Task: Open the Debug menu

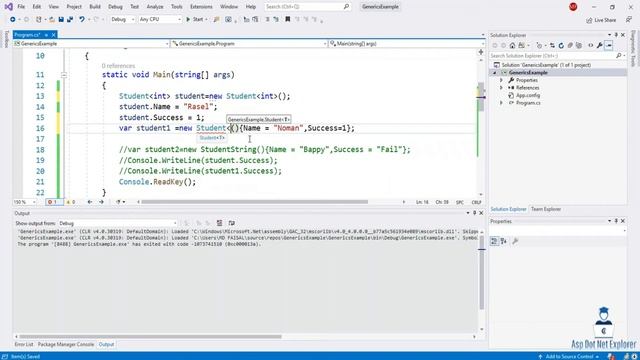Action: pos(115,7)
